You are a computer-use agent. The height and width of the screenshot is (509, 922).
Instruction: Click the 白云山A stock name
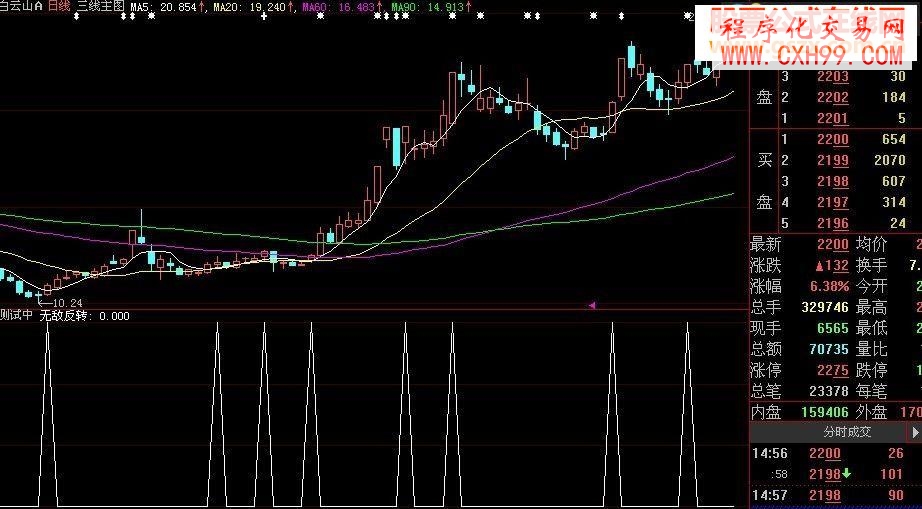(x=21, y=6)
